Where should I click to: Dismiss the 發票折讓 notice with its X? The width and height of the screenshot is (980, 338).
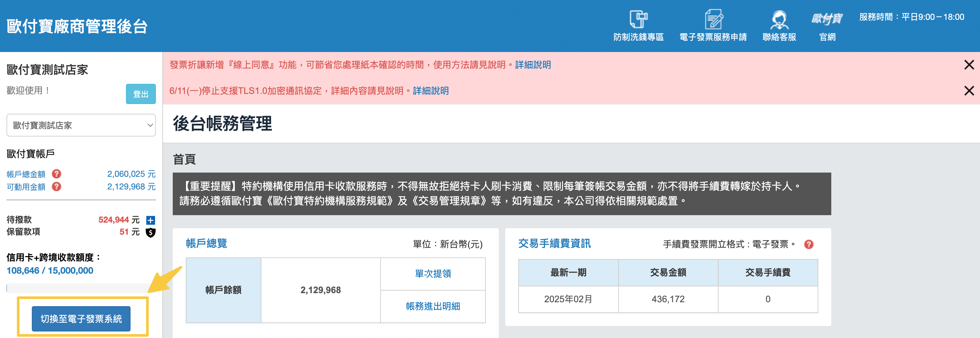click(x=969, y=65)
